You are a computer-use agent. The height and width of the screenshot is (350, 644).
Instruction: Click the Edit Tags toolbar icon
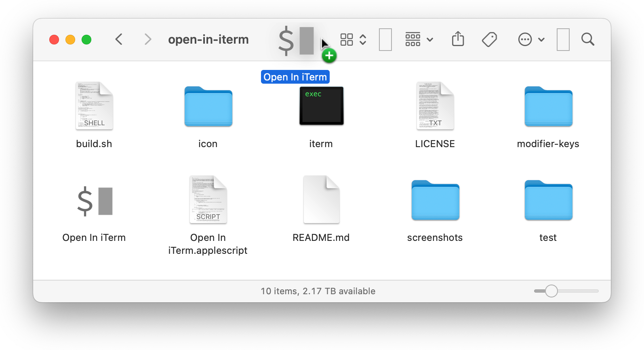click(489, 40)
